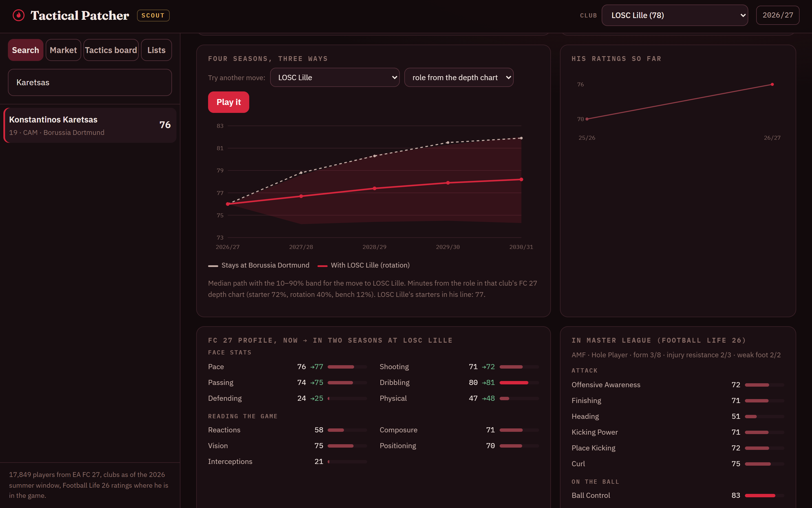This screenshot has width=812, height=508.
Task: Open the Club dropdown showing LOSC Lille (78)
Action: 675,15
